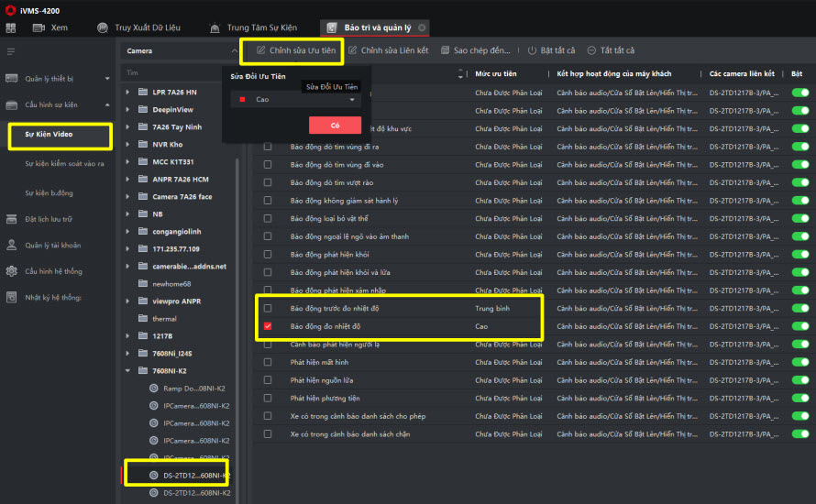Uncheck the Báo động đo nhiệt độ checkbox
This screenshot has height=504, width=816.
(x=268, y=326)
